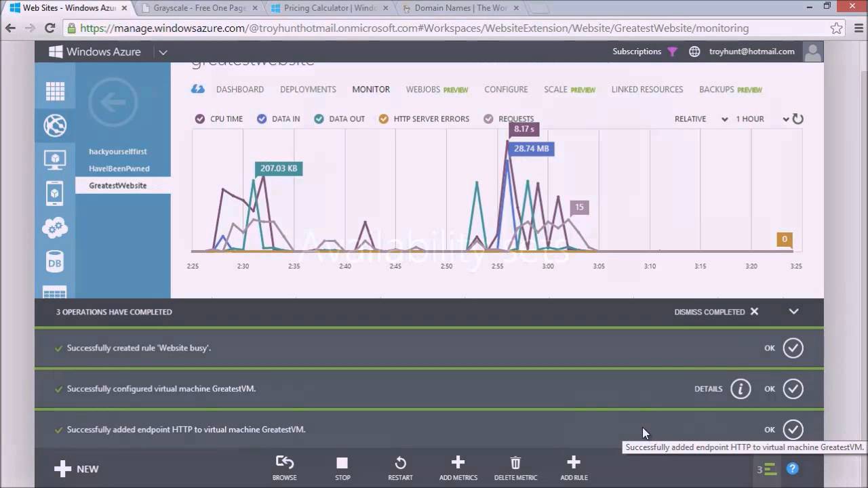Image resolution: width=868 pixels, height=488 pixels.
Task: Switch to the MONITOR tab
Action: [371, 89]
